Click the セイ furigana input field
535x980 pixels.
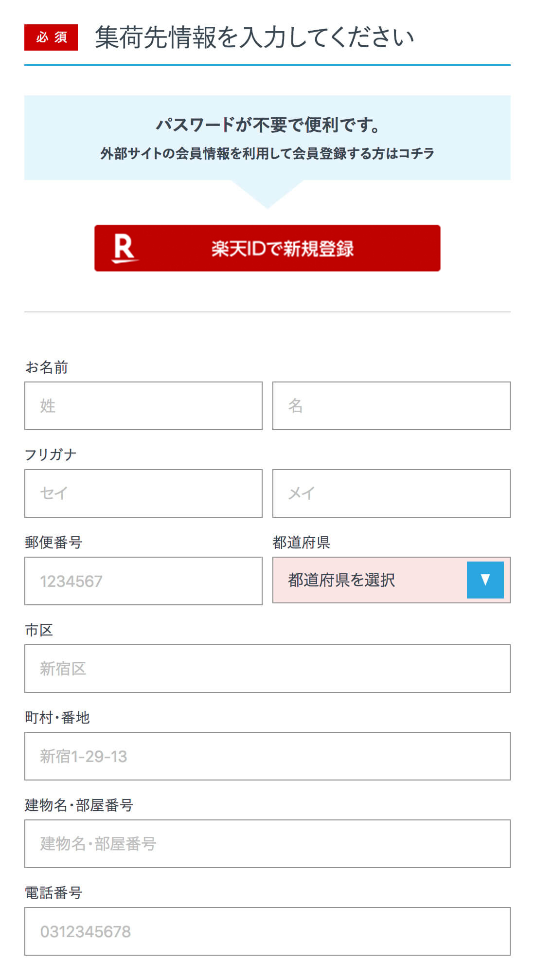coord(143,493)
